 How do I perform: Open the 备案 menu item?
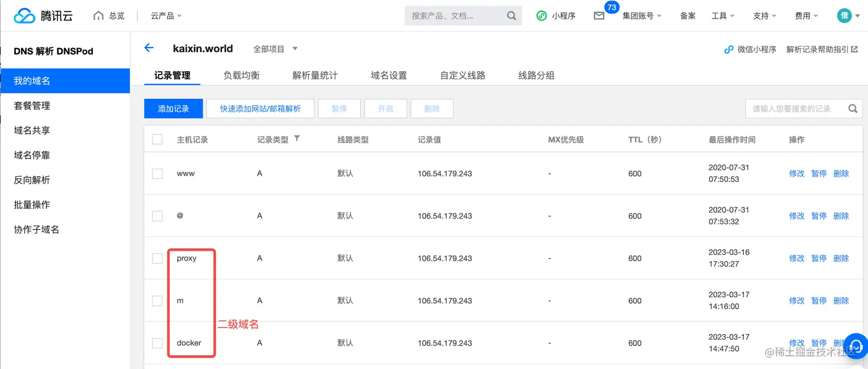click(x=688, y=16)
